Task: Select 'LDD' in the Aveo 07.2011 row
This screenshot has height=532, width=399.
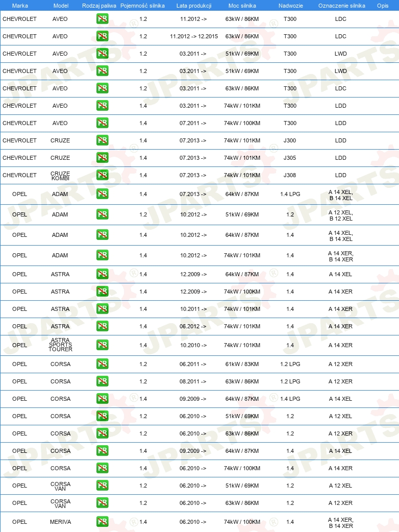Action: [x=341, y=123]
